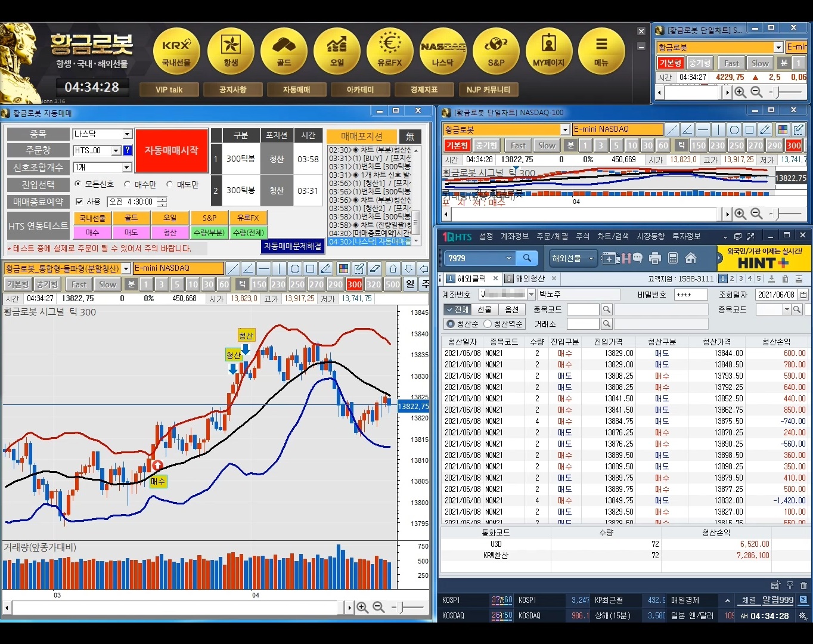Select the 매도만 radio button
Screen dimensions: 813x644
point(170,184)
